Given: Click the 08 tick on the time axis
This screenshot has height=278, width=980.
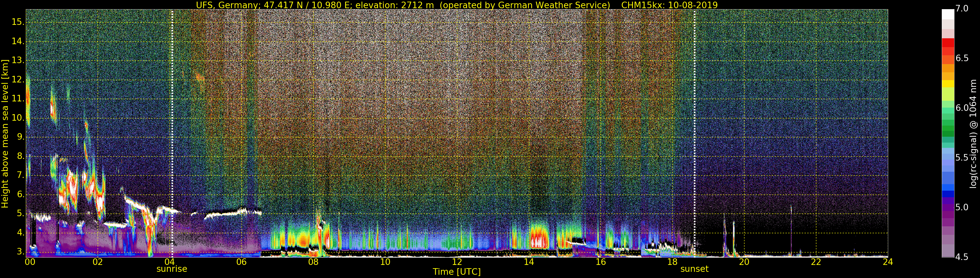Looking at the screenshot, I should pos(313,262).
